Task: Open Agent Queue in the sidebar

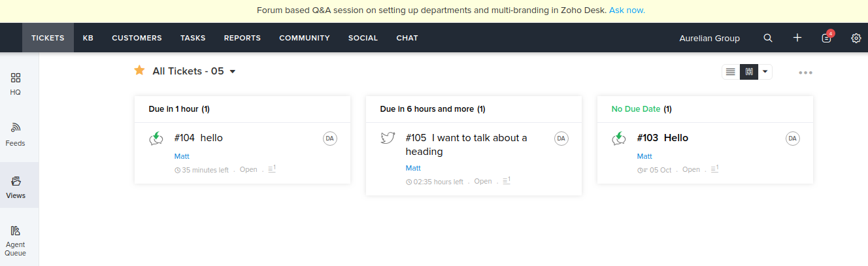Action: coord(16,240)
